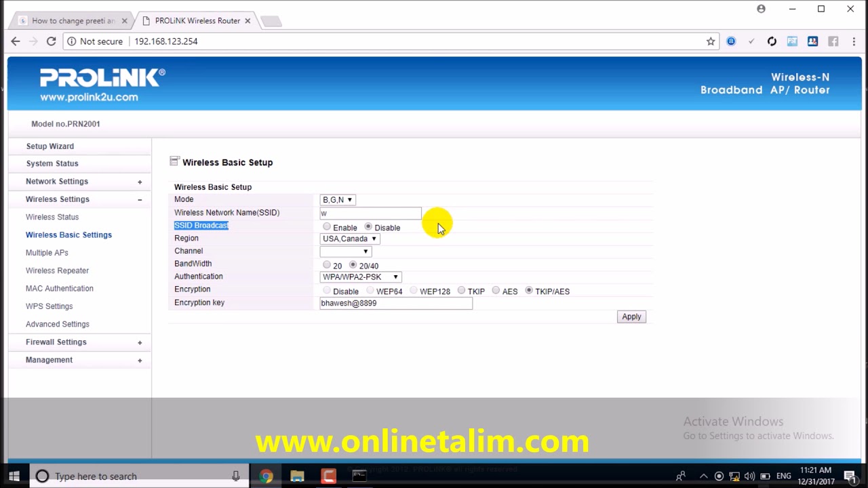Select Disable encryption radio
The width and height of the screenshot is (868, 488).
pos(327,291)
